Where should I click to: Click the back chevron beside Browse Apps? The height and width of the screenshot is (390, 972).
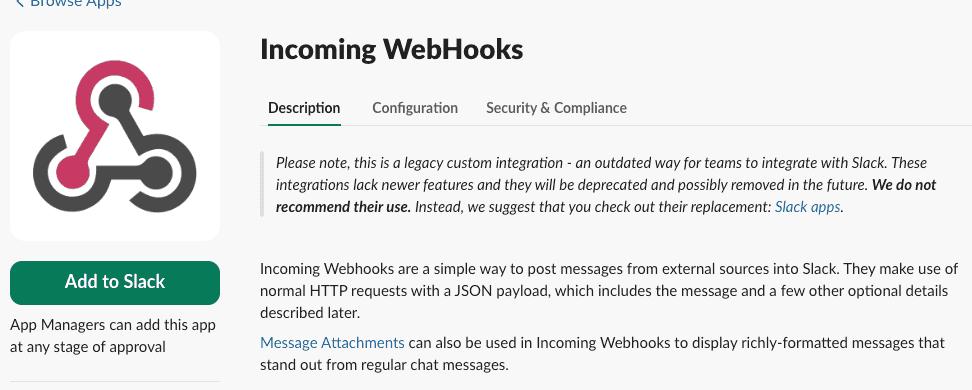click(19, 3)
